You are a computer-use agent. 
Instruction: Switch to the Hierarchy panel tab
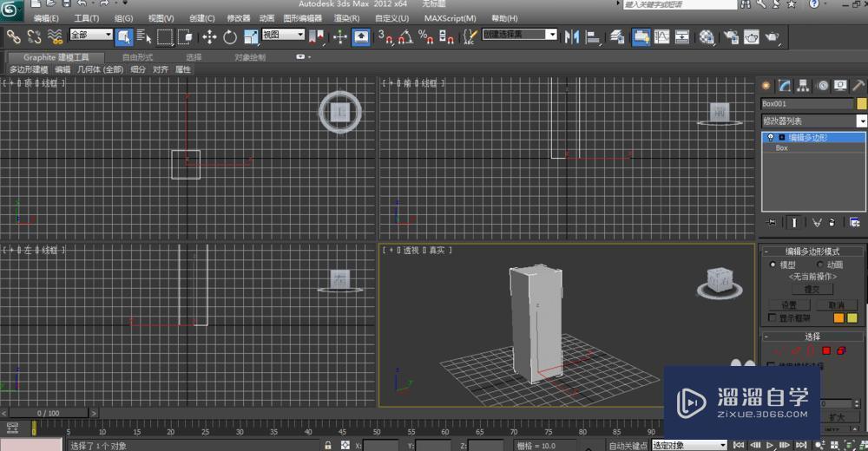click(x=803, y=85)
